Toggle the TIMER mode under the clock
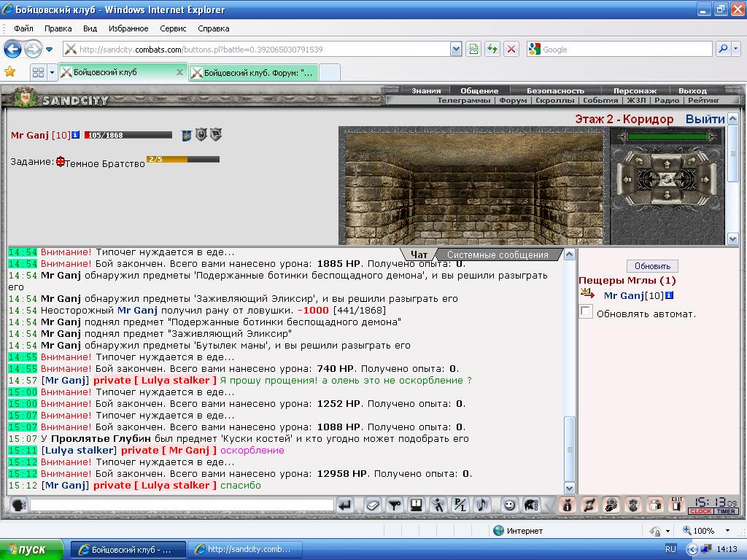 (x=726, y=511)
